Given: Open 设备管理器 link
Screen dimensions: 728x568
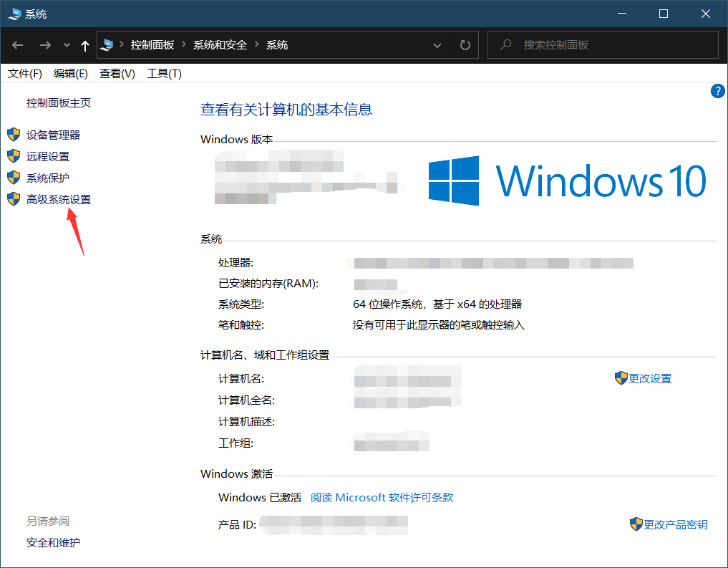Looking at the screenshot, I should 53,135.
